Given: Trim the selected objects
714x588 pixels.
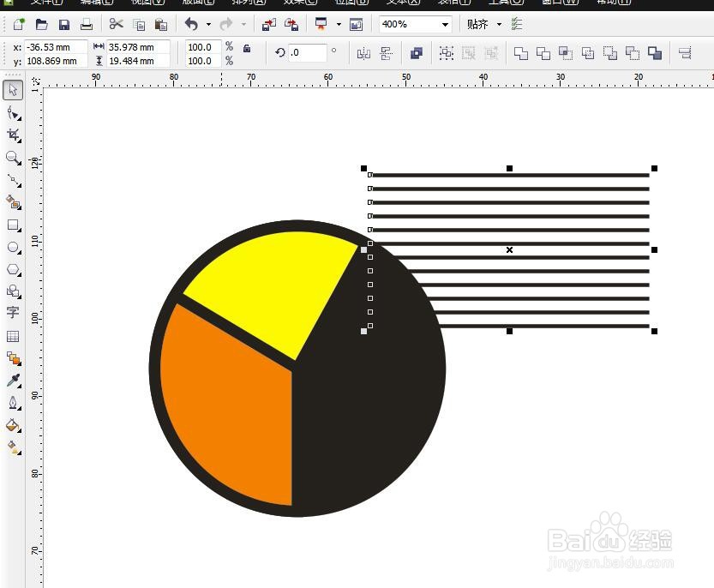Looking at the screenshot, I should tap(543, 53).
